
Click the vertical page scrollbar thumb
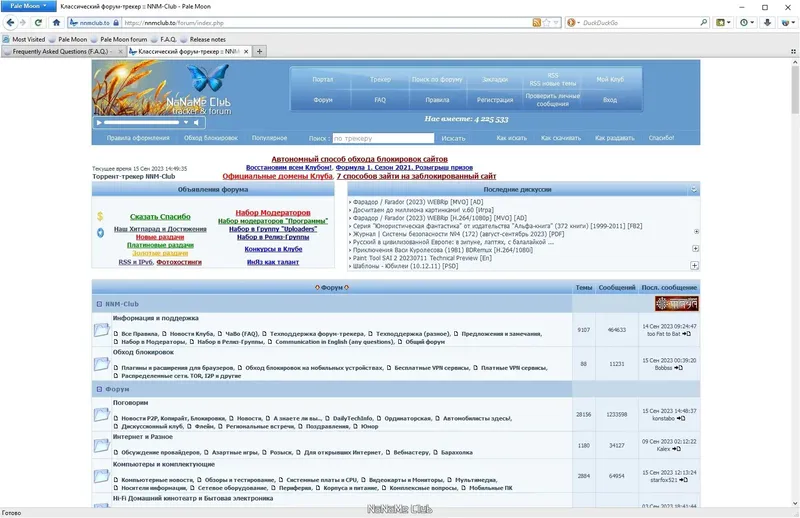[x=795, y=89]
